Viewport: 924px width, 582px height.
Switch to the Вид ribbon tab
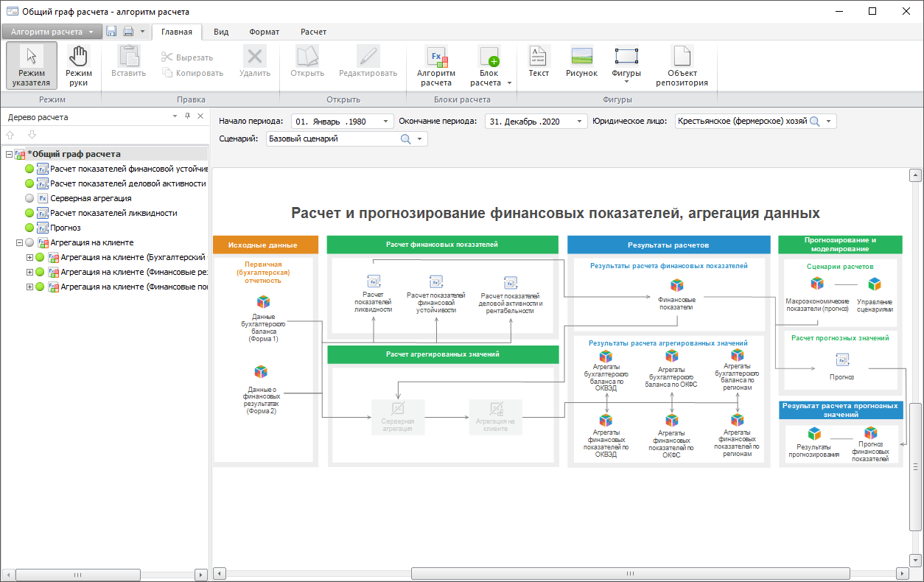click(x=221, y=32)
